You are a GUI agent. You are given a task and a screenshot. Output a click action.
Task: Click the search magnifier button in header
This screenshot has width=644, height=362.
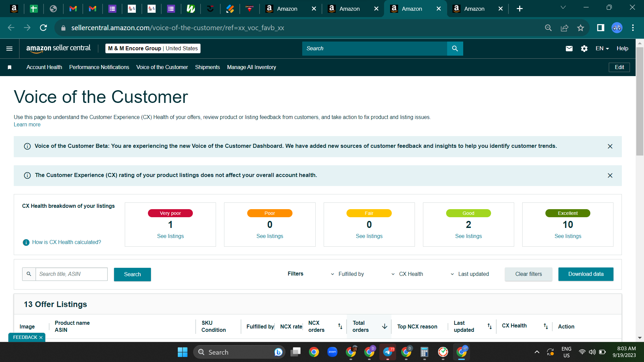(455, 49)
